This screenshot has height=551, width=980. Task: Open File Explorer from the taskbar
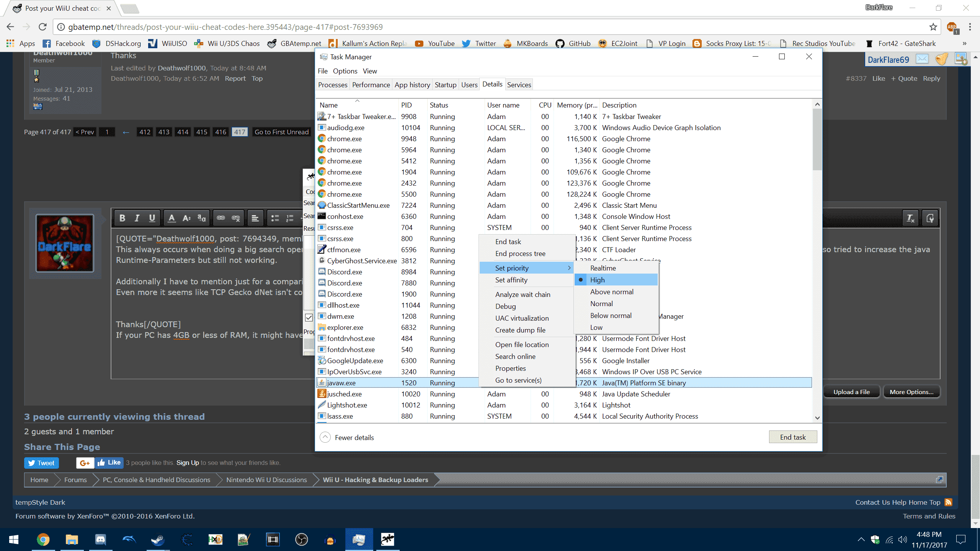coord(72,540)
